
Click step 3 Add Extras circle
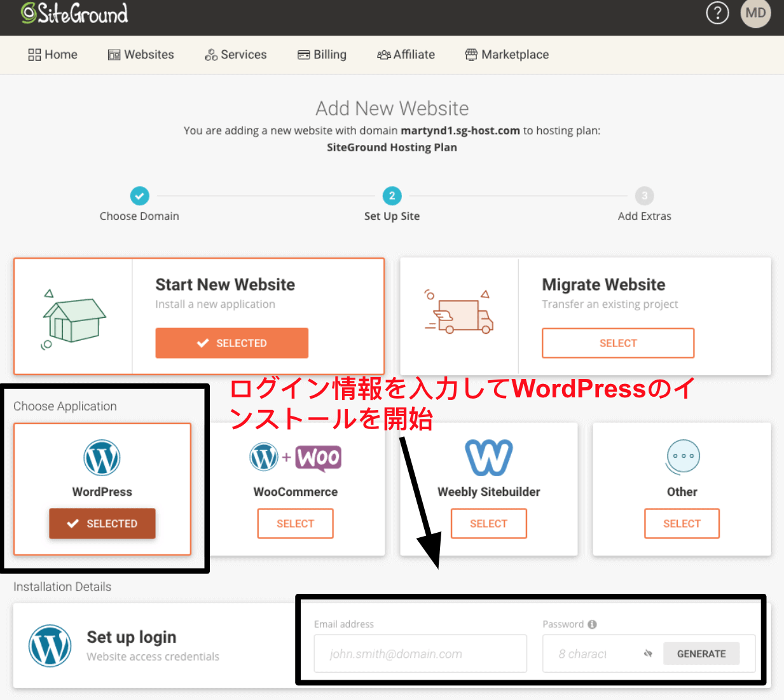[644, 196]
